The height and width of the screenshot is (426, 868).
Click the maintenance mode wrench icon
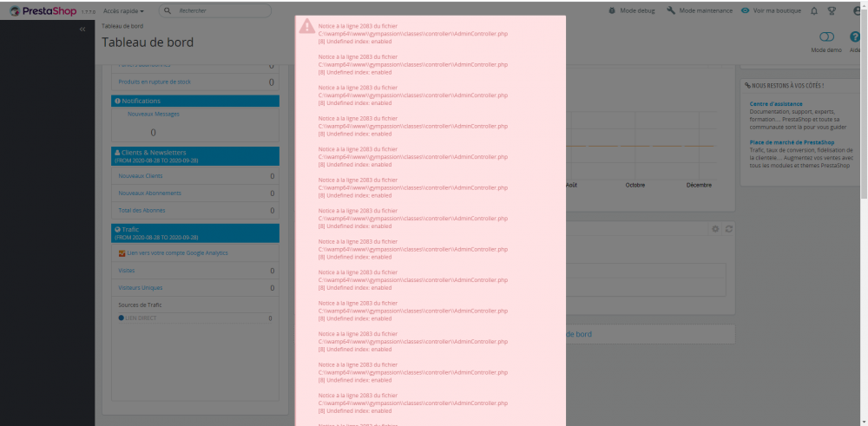click(x=671, y=10)
